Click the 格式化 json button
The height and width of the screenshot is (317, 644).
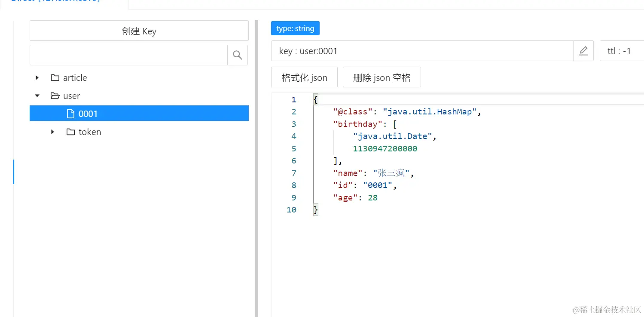(x=304, y=77)
